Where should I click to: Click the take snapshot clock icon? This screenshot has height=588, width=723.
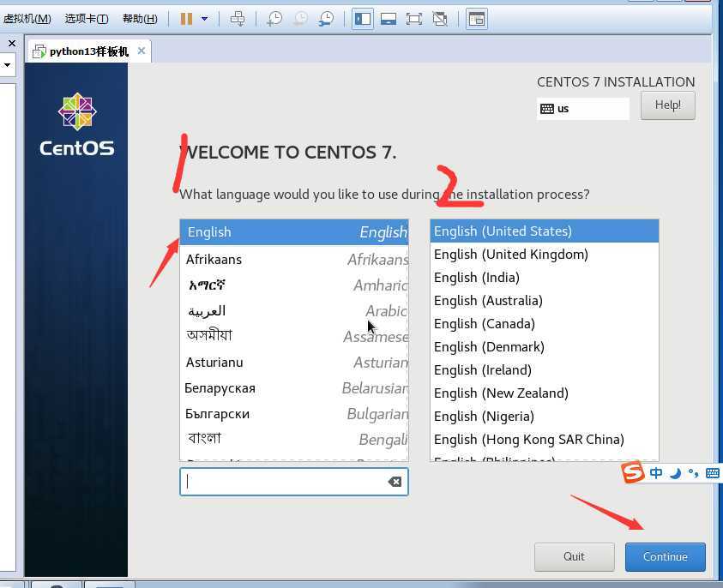click(274, 19)
